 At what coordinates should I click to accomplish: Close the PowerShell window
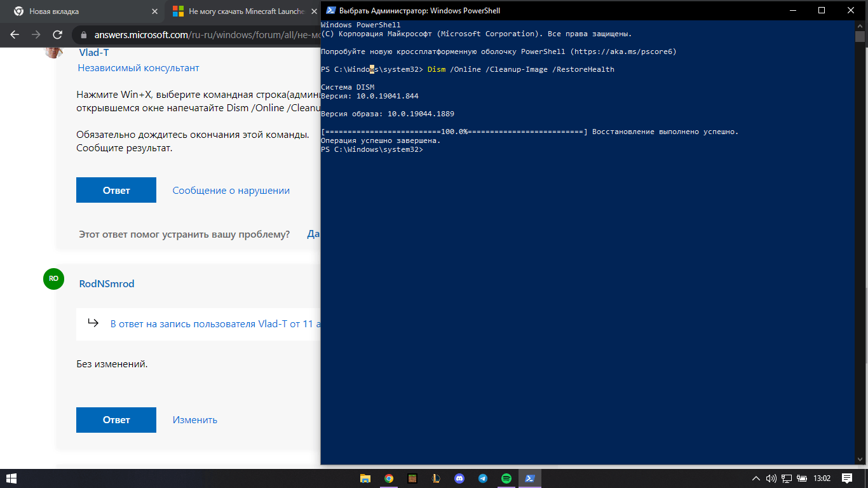click(x=851, y=10)
